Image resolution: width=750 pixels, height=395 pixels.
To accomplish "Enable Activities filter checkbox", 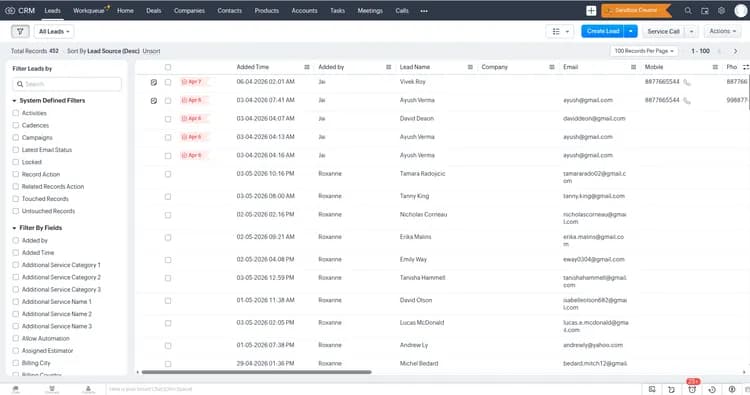I will click(x=16, y=113).
